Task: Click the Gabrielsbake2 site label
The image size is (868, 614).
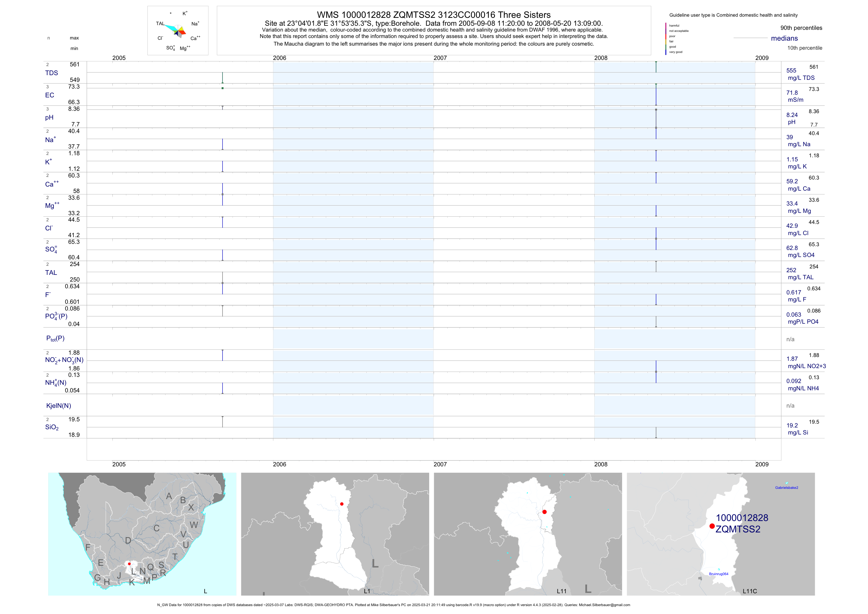Action: pos(786,488)
